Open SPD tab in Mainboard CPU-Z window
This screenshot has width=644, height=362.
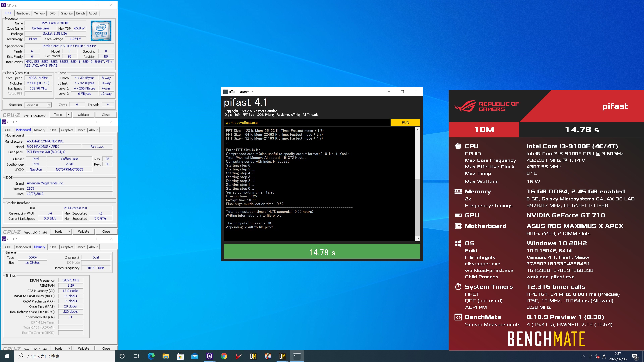[x=53, y=130]
